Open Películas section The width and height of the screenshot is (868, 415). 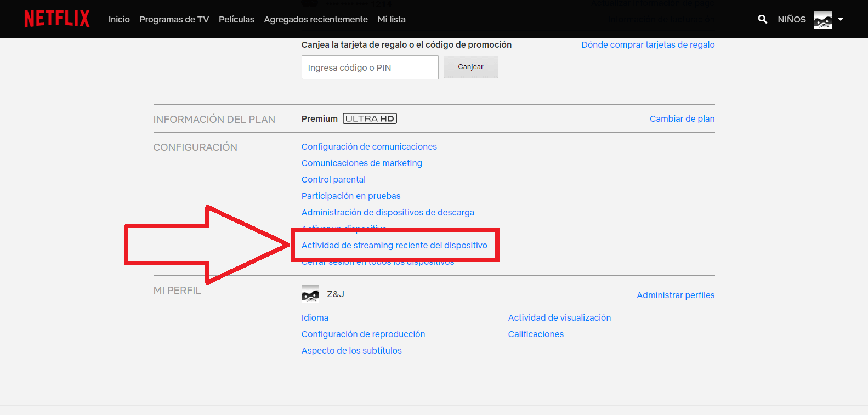click(236, 19)
